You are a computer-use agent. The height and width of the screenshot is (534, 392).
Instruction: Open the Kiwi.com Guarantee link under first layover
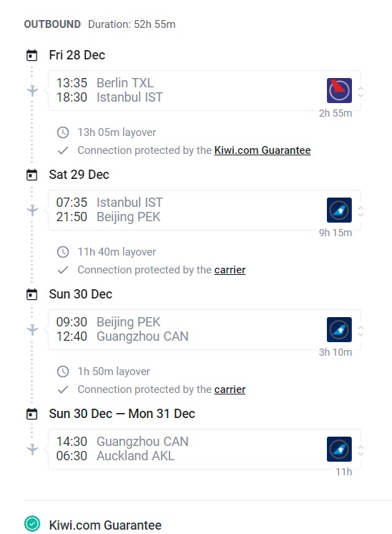click(263, 150)
